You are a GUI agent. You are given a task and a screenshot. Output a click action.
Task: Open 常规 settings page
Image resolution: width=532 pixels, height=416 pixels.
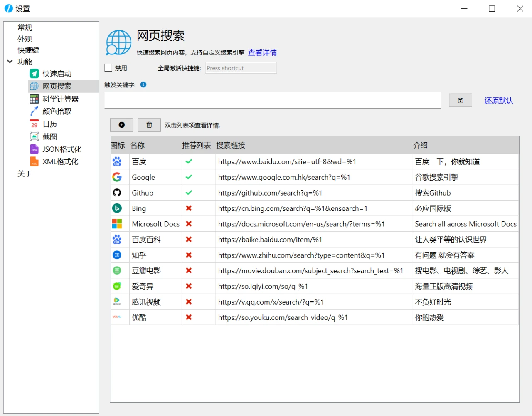(x=25, y=27)
